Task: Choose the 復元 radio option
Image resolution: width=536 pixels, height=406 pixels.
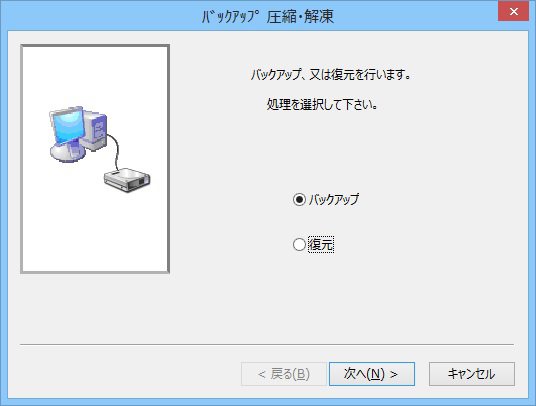Action: (x=299, y=244)
